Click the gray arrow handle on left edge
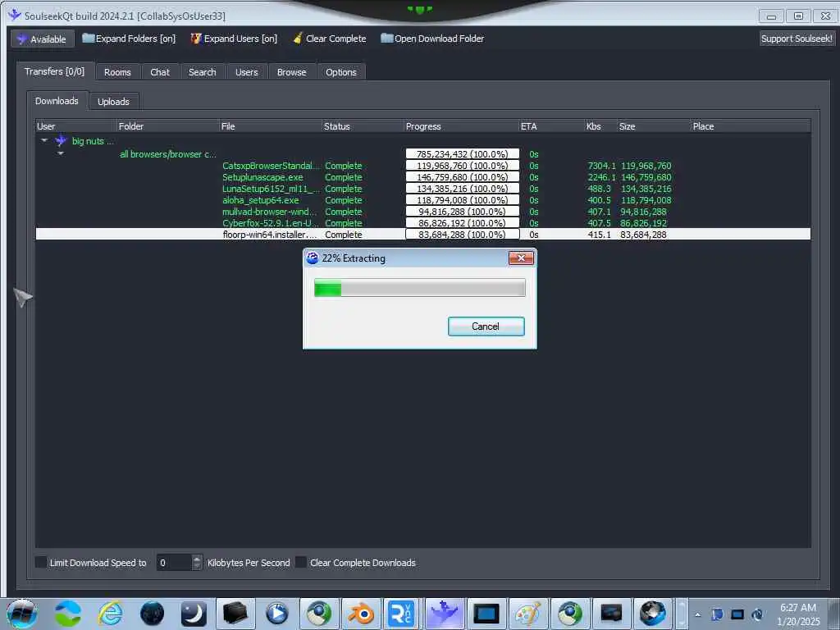This screenshot has height=630, width=840. (x=22, y=297)
